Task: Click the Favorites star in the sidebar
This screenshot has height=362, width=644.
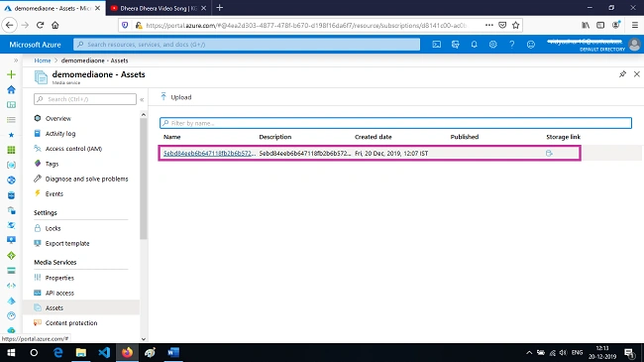Action: pos(11,135)
